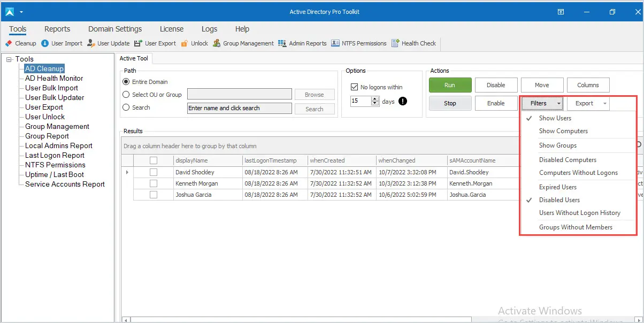Tick the checkbox for Kenneth Morgan's row
The width and height of the screenshot is (644, 323).
(154, 183)
